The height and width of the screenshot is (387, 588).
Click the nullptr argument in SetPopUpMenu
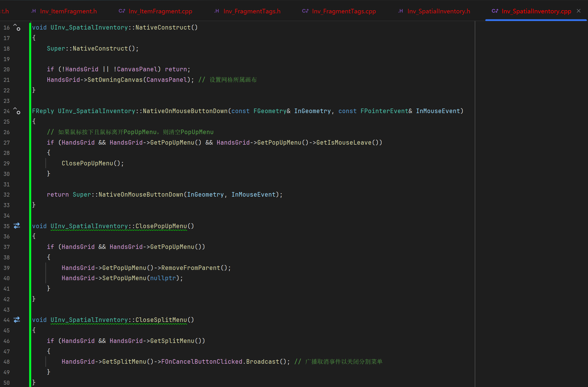coord(163,278)
